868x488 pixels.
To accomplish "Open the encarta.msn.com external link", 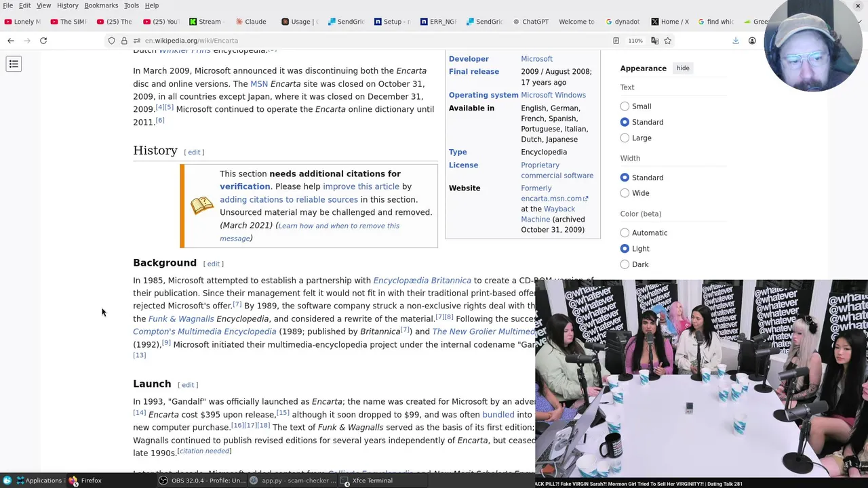I will [554, 199].
